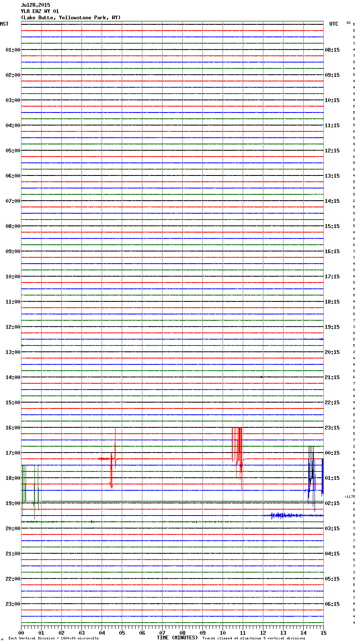Select the 15 minute mark on bottom axis
Screen dimensions: 357x644
click(323, 633)
